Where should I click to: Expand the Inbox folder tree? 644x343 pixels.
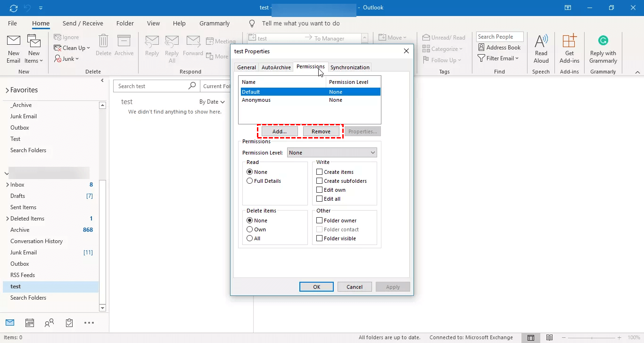(7, 185)
